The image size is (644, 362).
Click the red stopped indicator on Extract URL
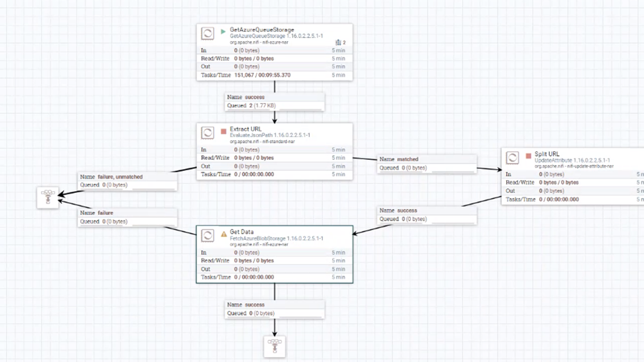(223, 131)
